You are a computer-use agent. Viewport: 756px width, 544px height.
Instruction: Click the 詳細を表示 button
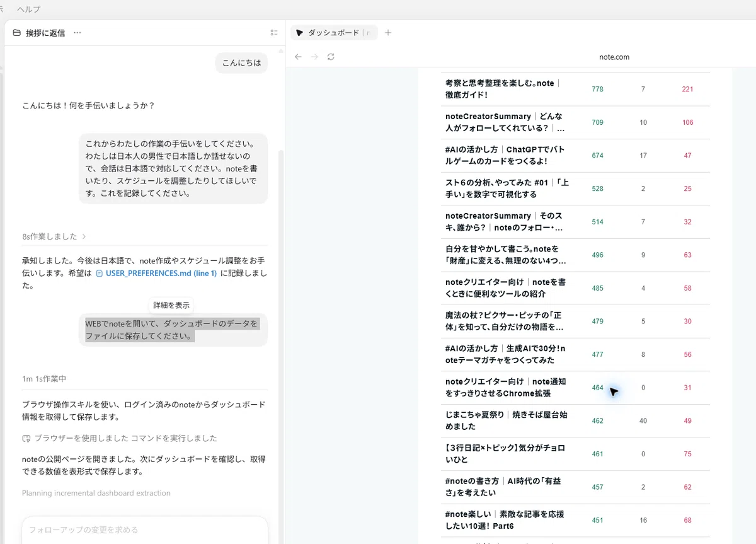(171, 304)
